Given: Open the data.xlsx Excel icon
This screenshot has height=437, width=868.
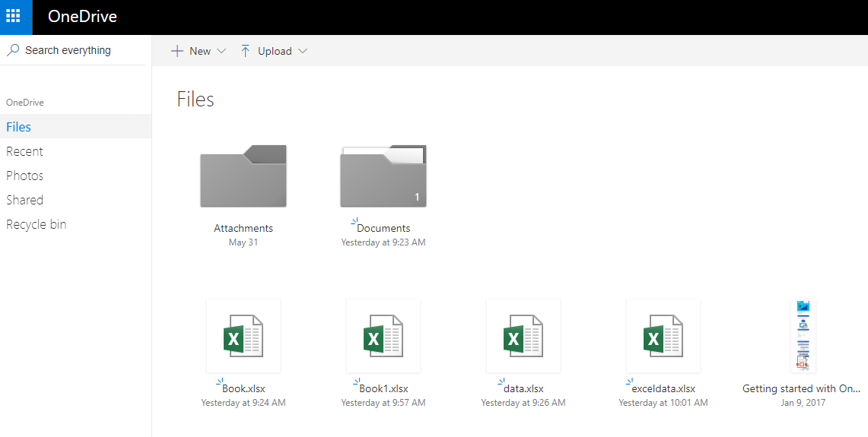Looking at the screenshot, I should tap(523, 336).
